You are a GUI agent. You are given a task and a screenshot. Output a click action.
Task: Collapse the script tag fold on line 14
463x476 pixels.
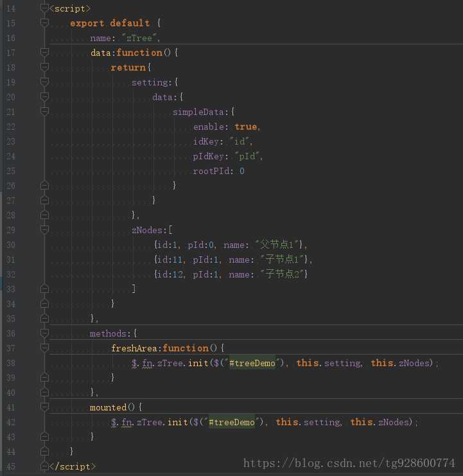tap(44, 8)
